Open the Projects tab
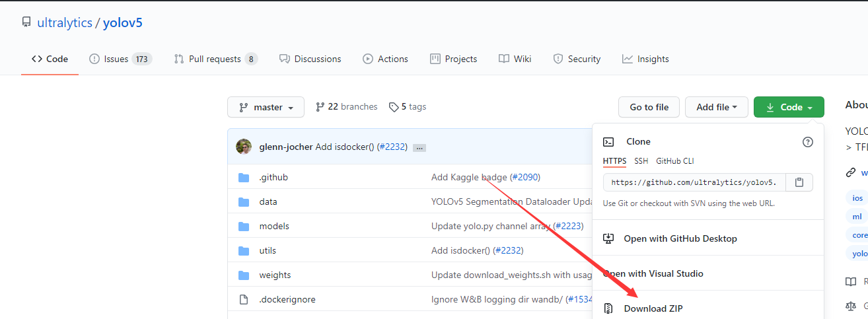This screenshot has width=868, height=319. coord(453,59)
